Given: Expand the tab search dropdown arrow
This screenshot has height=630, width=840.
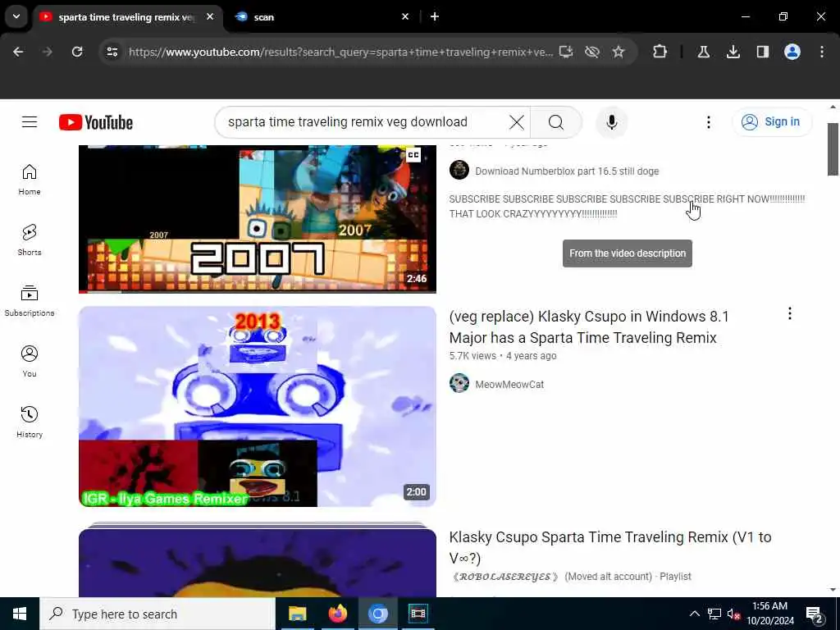Looking at the screenshot, I should click(16, 16).
